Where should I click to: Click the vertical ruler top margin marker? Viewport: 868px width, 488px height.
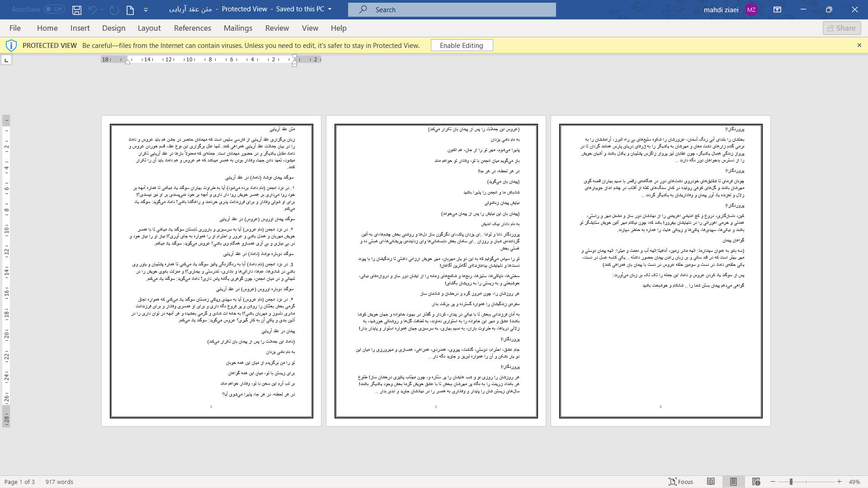(6, 121)
